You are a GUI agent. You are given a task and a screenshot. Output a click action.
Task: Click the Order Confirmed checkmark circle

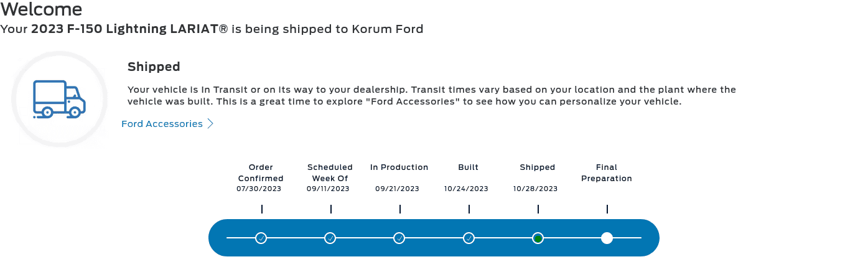(261, 238)
